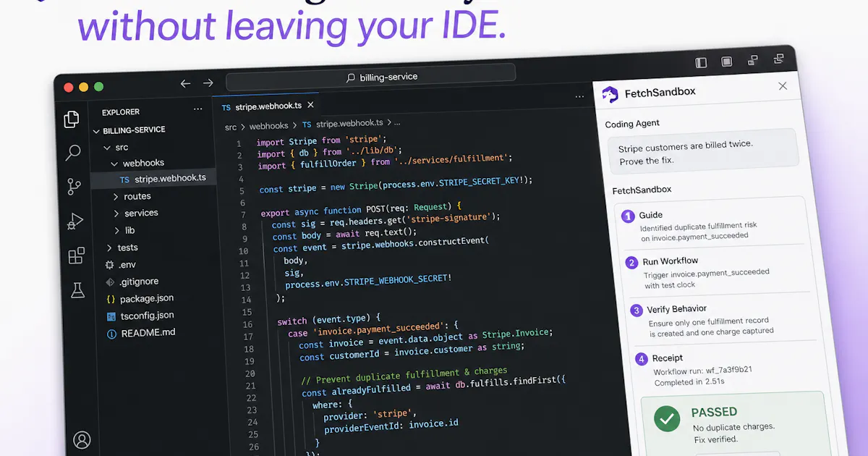Open Run and Debug view
Viewport: 868px width, 456px height.
point(75,221)
